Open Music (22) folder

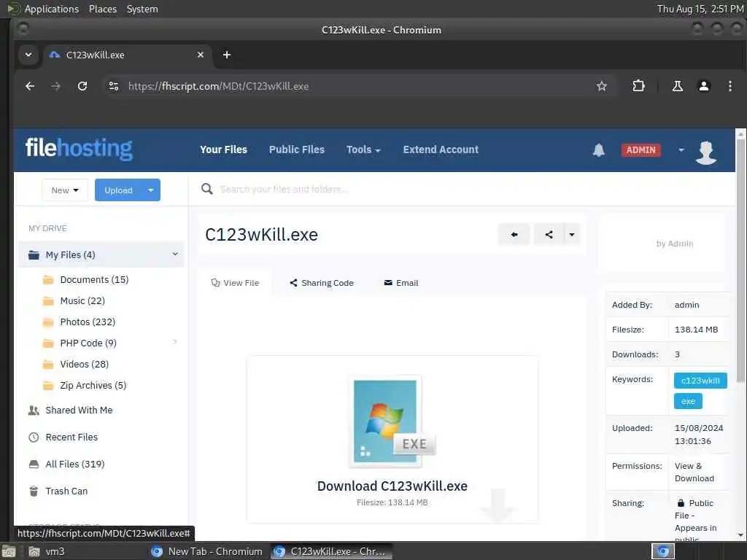coord(82,301)
